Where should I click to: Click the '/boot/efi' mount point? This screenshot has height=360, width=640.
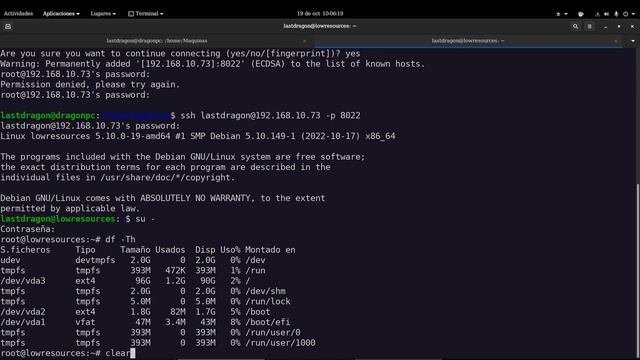[267, 322]
